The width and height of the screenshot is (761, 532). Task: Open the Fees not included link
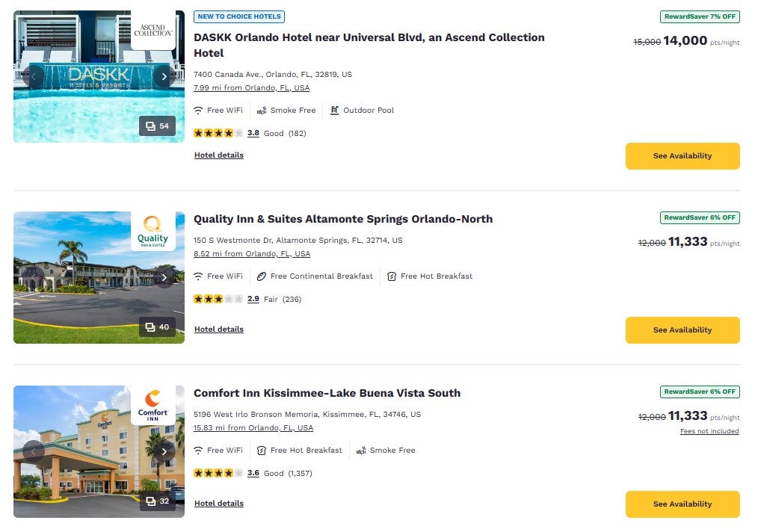[709, 431]
